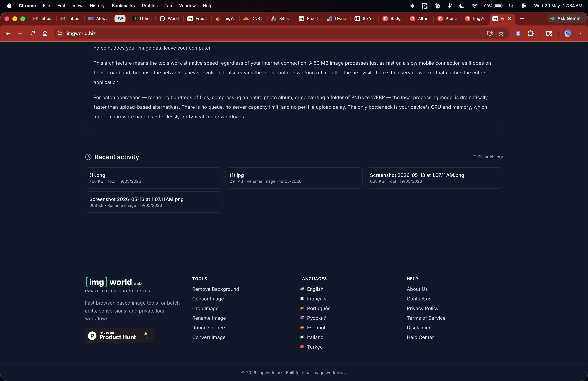
Task: Open the Convert Image tool link
Action: click(x=209, y=337)
